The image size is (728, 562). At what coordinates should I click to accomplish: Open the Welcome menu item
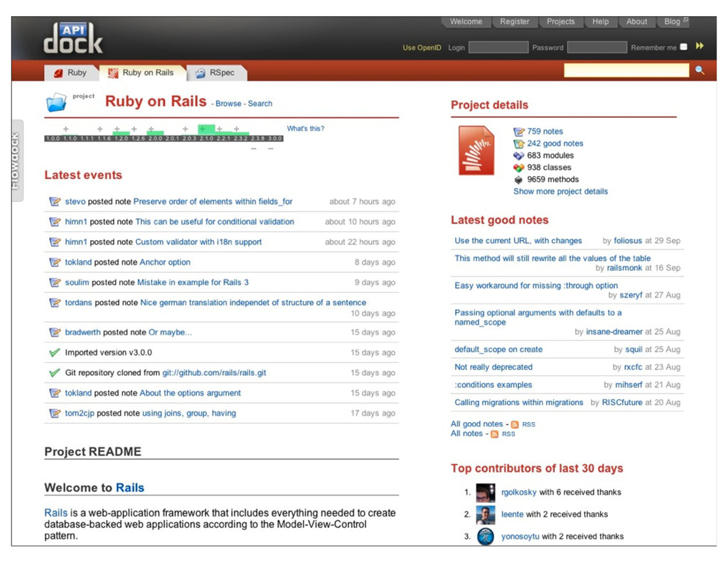tap(466, 22)
